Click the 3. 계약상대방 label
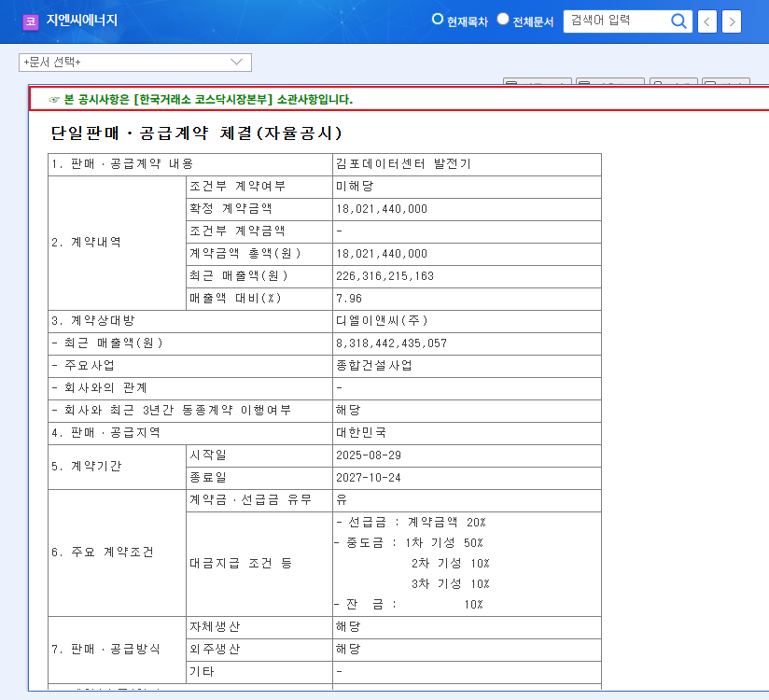Viewport: 769px width, 700px height. (92, 321)
